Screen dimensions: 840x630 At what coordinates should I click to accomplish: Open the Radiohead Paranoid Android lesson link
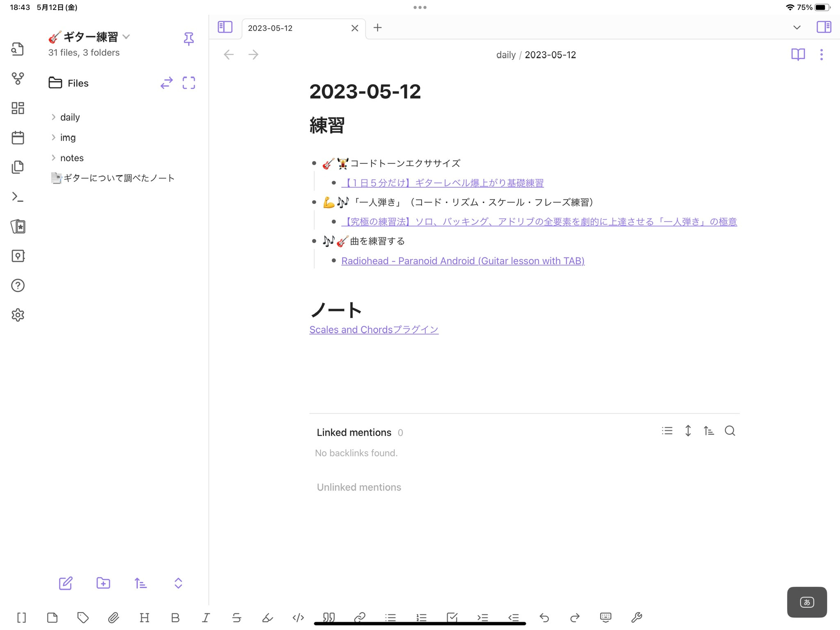[463, 261]
